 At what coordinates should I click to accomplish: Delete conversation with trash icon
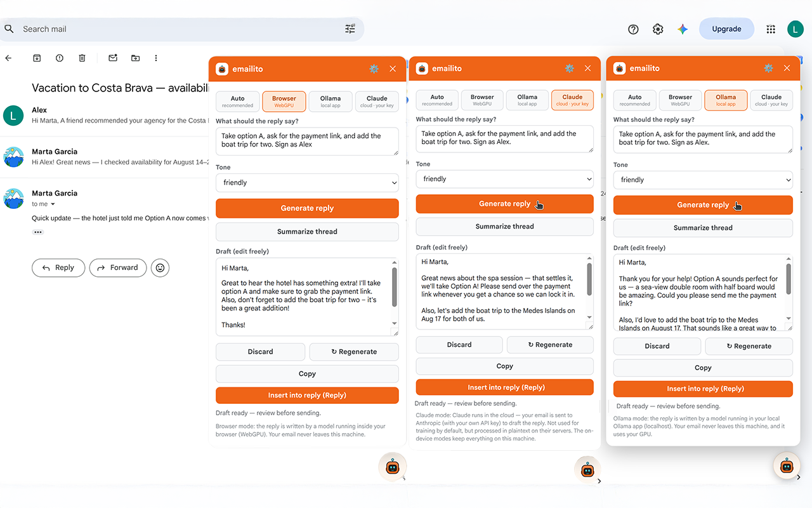click(x=82, y=58)
